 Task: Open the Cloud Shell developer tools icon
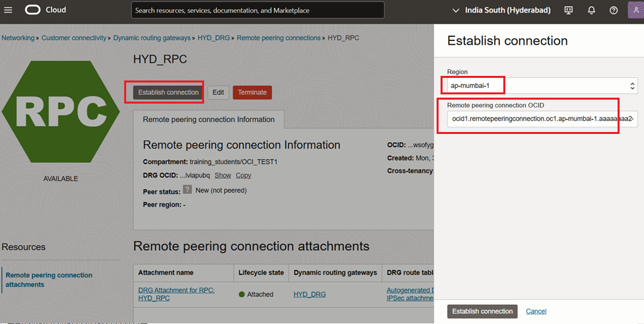pyautogui.click(x=568, y=11)
